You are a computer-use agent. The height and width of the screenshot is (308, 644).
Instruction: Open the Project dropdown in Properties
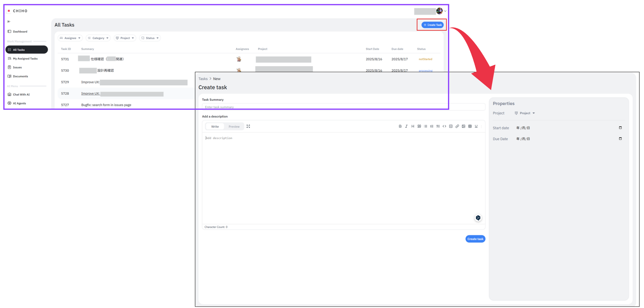click(x=525, y=113)
